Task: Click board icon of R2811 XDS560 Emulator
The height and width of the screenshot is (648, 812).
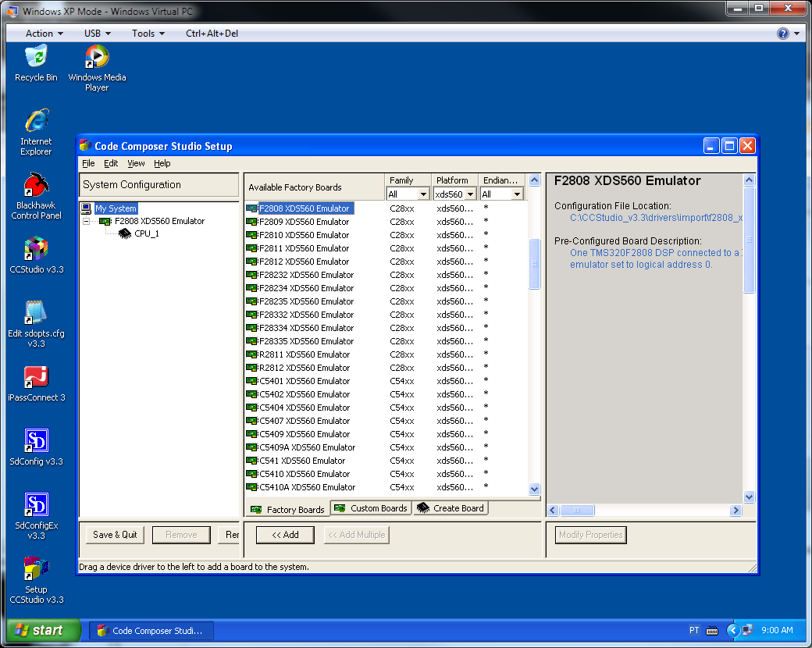Action: pyautogui.click(x=251, y=354)
